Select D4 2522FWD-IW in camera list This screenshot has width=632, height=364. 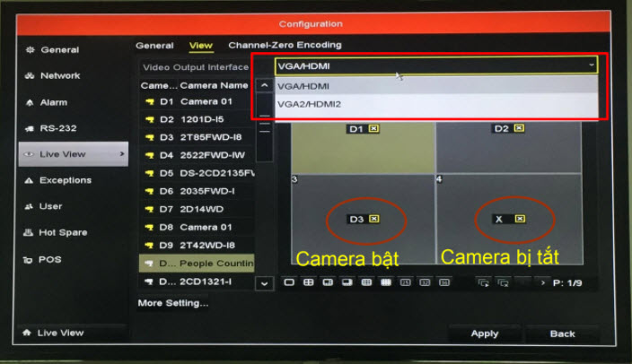tap(196, 154)
